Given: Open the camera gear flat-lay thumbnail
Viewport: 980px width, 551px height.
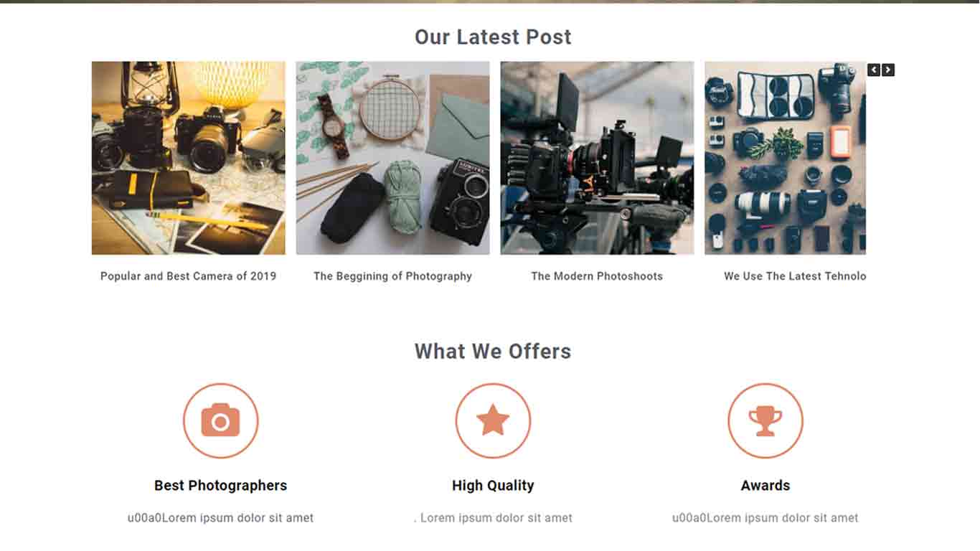Looking at the screenshot, I should point(786,158).
